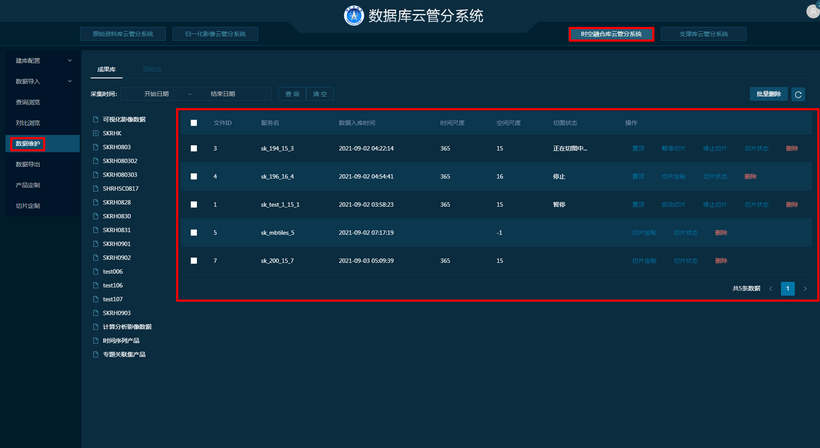This screenshot has width=820, height=448.
Task: Open the 可视化影像数据 tree node
Action: click(124, 119)
